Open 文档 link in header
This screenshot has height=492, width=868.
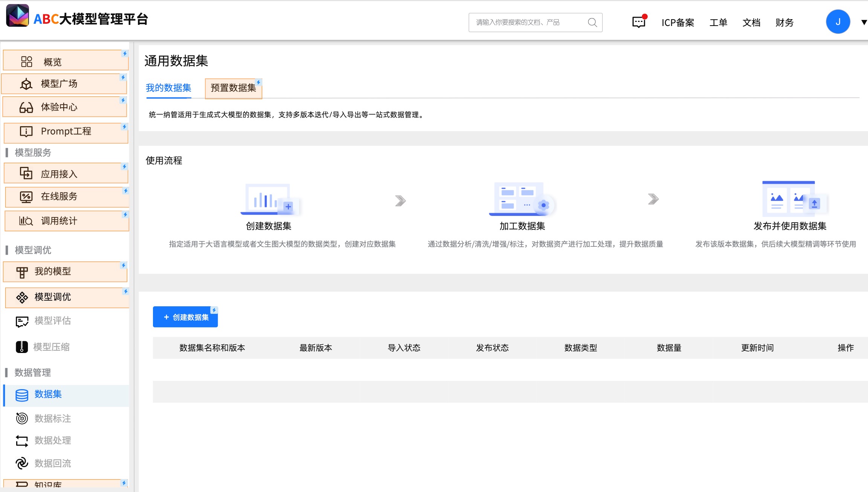coord(751,23)
